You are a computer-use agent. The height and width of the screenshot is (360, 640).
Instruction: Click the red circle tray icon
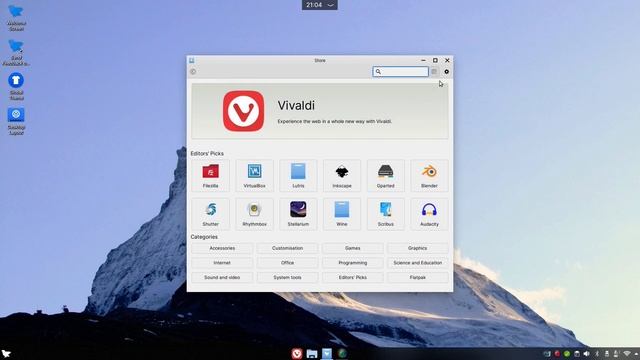click(557, 353)
